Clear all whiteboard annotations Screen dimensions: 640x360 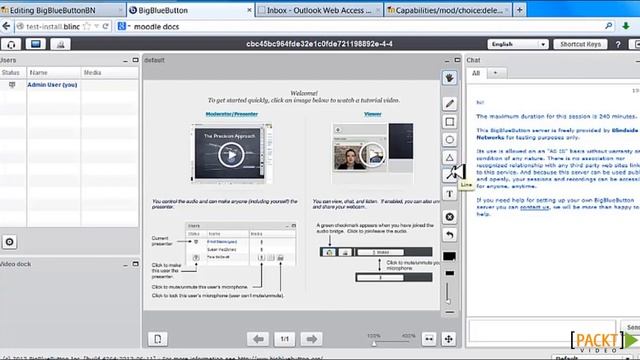tap(449, 217)
